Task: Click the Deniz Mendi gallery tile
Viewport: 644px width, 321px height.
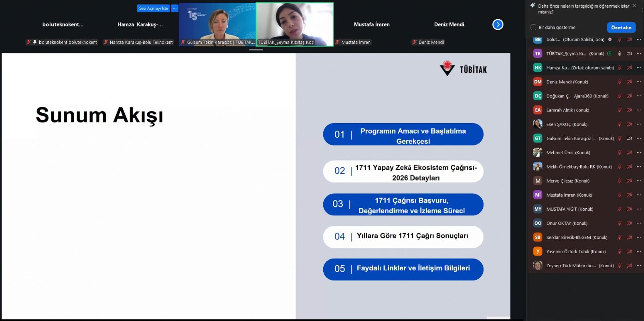Action: point(449,24)
